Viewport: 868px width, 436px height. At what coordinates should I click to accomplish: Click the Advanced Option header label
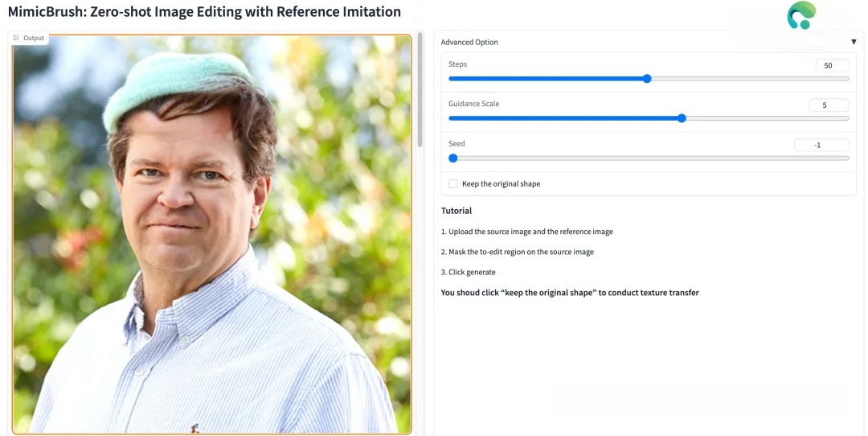tap(469, 42)
